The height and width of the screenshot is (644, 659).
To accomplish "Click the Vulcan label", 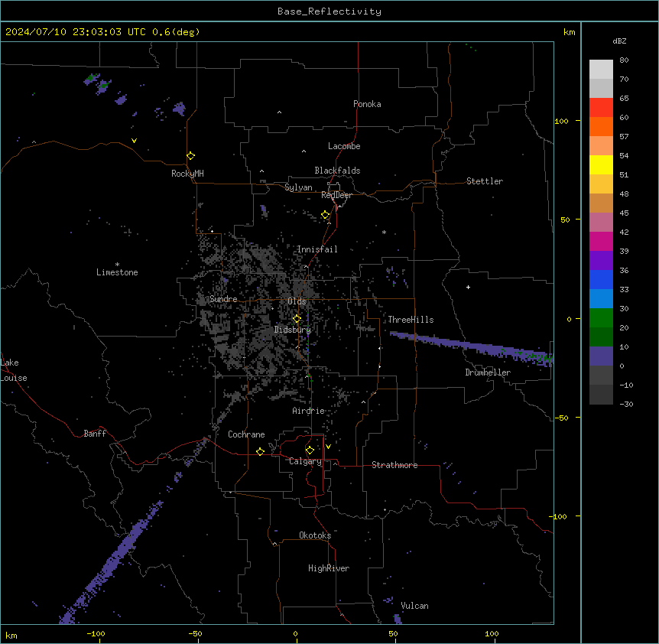I will [x=414, y=606].
